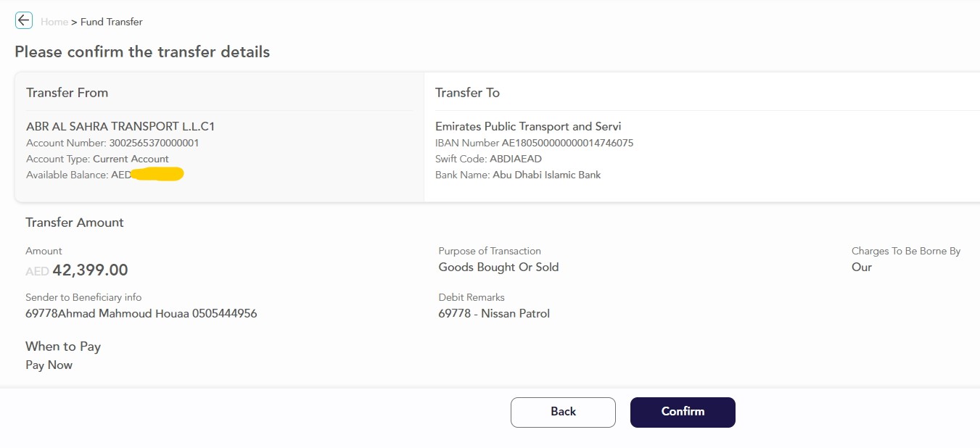Select the Swift Code ABDIAEAD text
This screenshot has width=980, height=448.
tap(516, 159)
